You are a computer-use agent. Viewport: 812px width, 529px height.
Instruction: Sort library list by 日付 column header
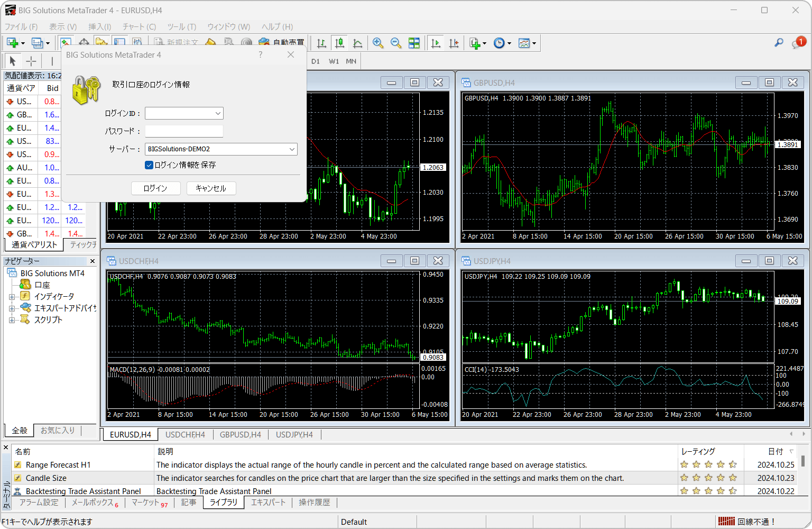775,451
